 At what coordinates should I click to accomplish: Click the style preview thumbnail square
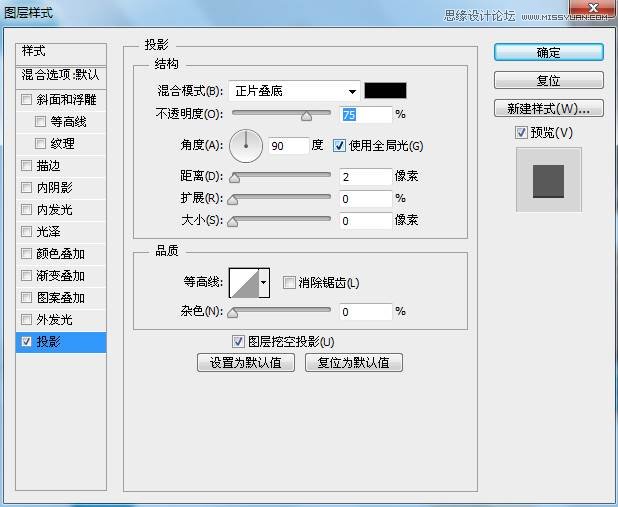coord(549,180)
